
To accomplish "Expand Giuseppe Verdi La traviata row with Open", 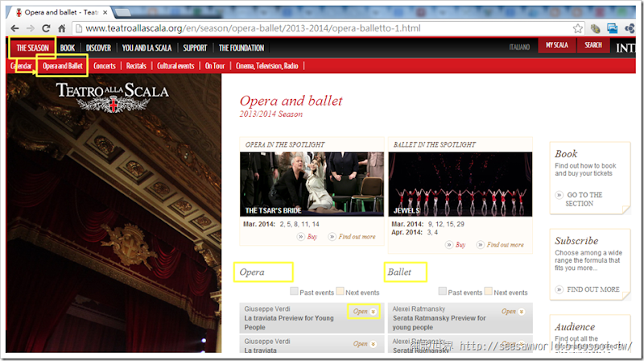I will click(365, 344).
